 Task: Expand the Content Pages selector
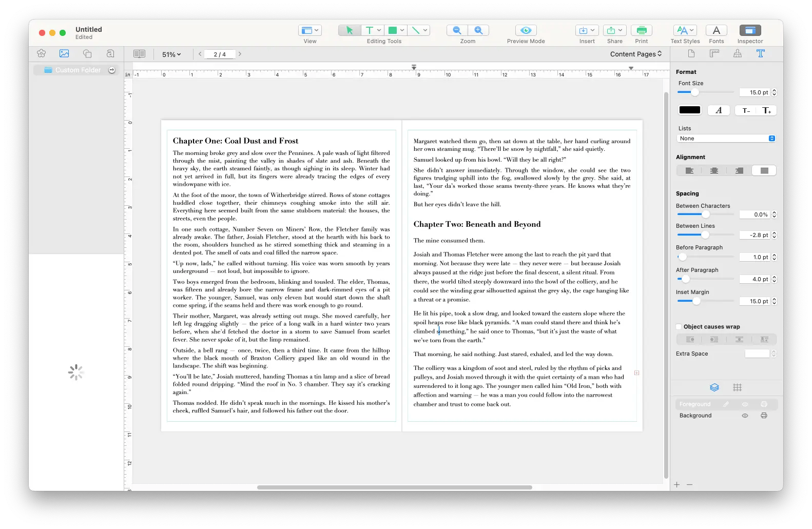coord(635,54)
